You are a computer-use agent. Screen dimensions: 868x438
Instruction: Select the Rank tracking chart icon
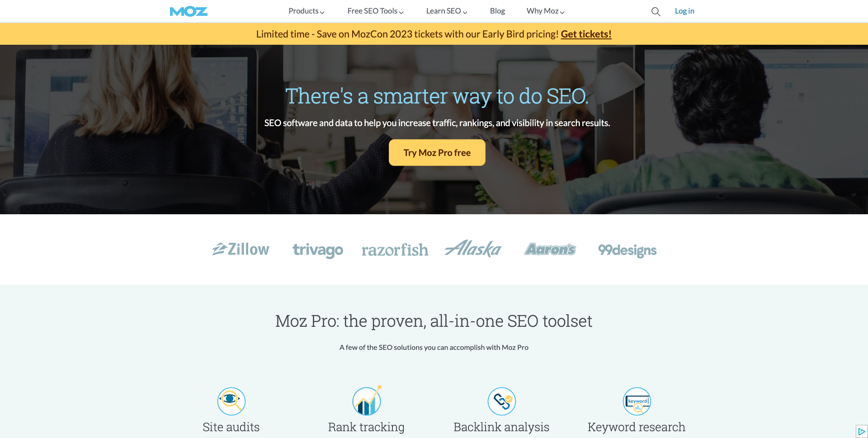(367, 400)
